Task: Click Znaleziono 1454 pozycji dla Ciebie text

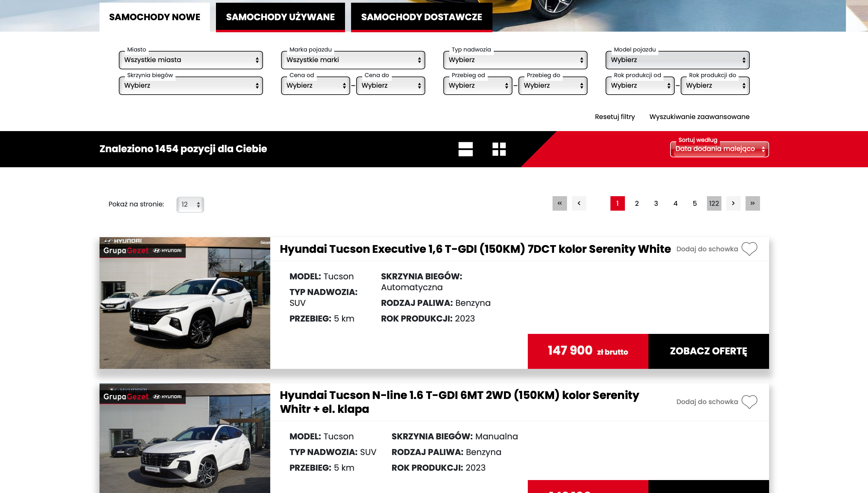Action: tap(183, 149)
